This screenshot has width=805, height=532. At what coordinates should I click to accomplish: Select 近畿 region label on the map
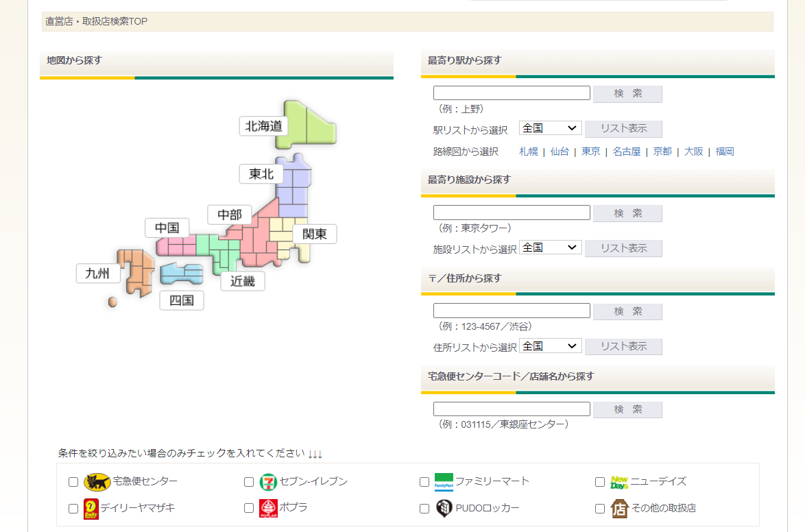(243, 281)
